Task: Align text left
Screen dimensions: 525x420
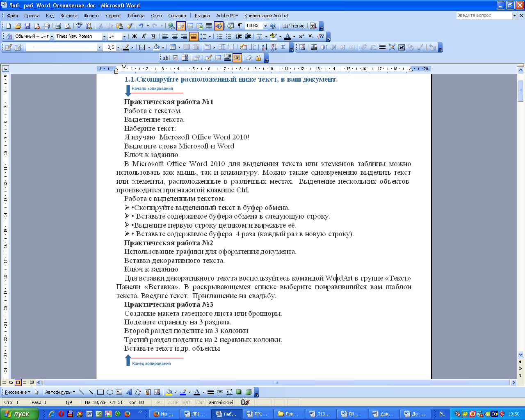Action: 165,37
